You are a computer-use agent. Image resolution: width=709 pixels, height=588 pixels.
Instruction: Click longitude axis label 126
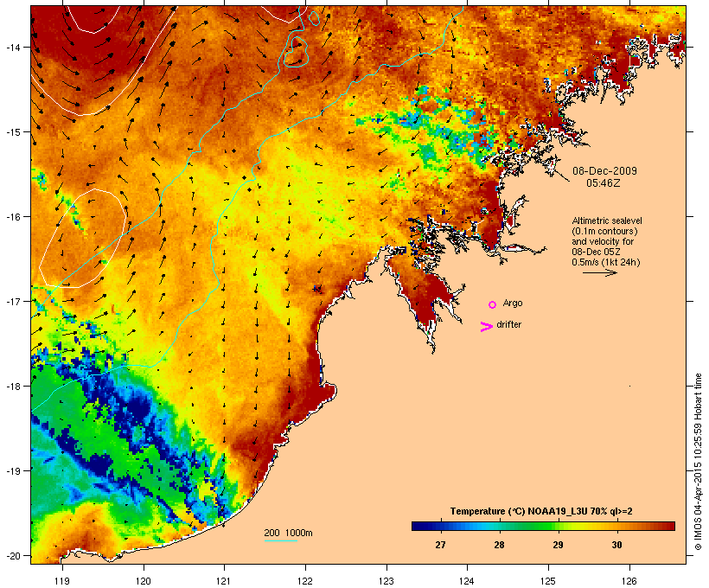pos(629,581)
